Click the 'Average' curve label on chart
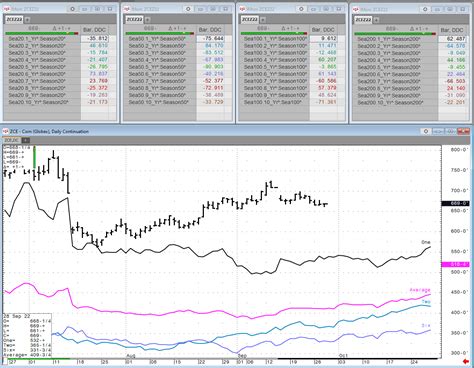The width and height of the screenshot is (474, 368). [x=420, y=290]
